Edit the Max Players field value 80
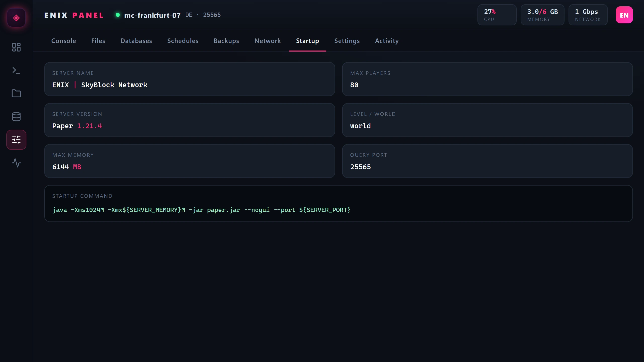Screen dimensions: 644x362 click(487, 79)
